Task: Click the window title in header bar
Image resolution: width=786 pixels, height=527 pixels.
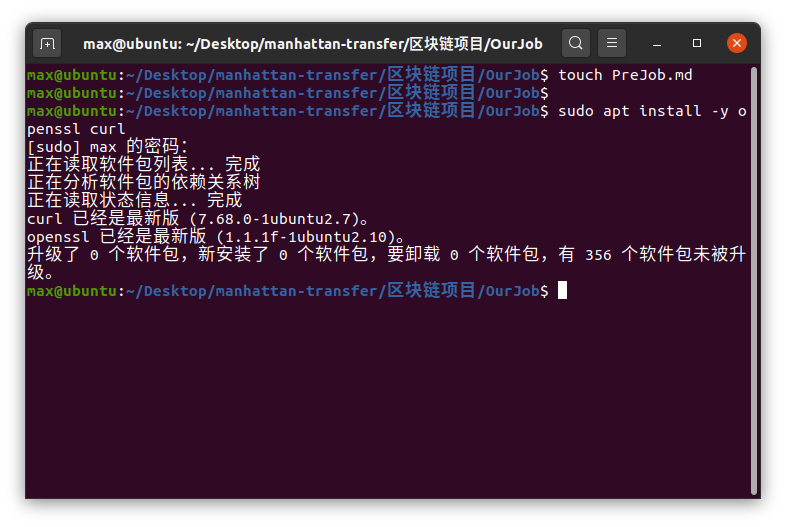Action: click(x=313, y=44)
